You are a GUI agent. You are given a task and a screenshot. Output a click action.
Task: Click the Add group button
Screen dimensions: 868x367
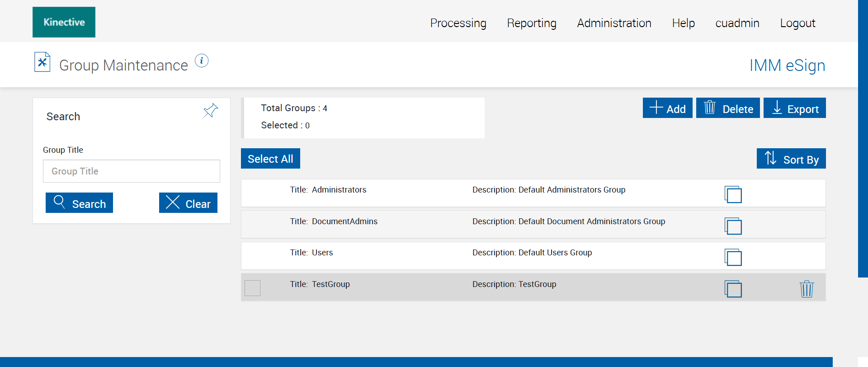[667, 108]
